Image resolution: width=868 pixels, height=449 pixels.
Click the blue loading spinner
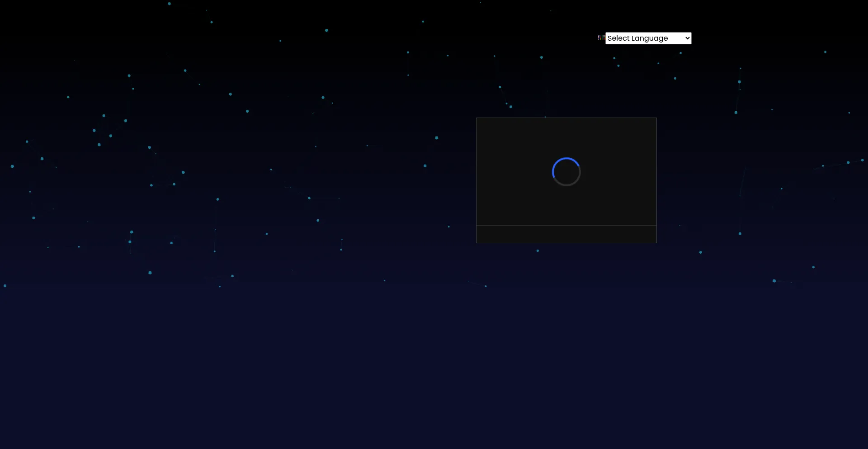[x=566, y=171]
